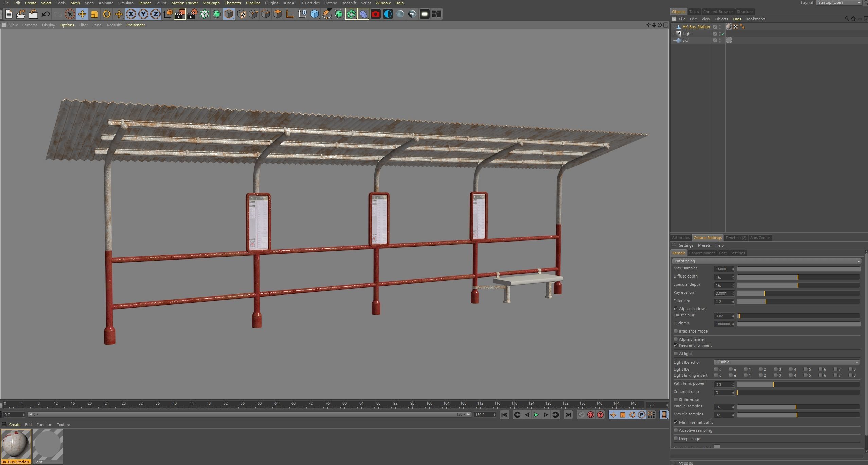Click Help in the Octane Settings panel
Image resolution: width=868 pixels, height=465 pixels.
coord(719,245)
